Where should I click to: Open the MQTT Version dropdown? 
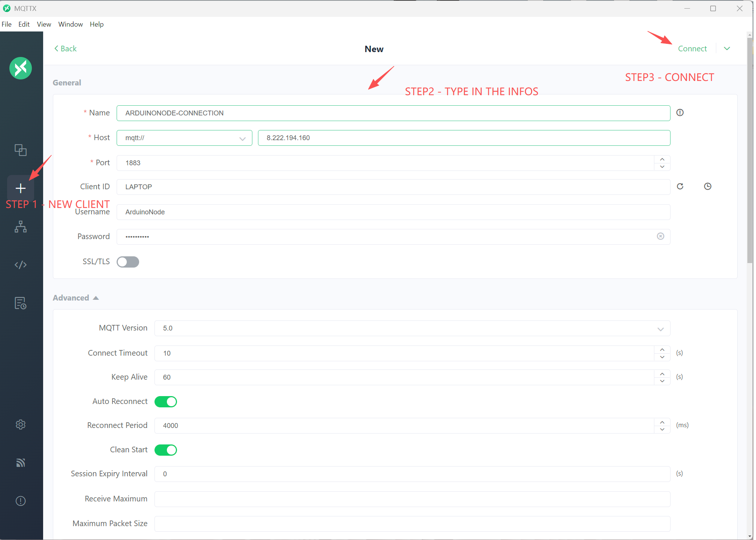click(x=412, y=328)
